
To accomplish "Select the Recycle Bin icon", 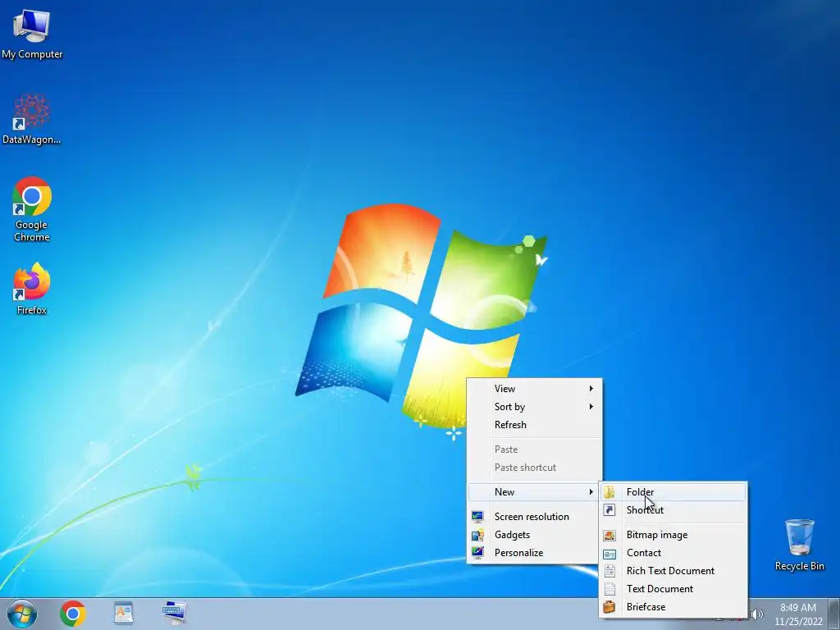I will pos(799,545).
